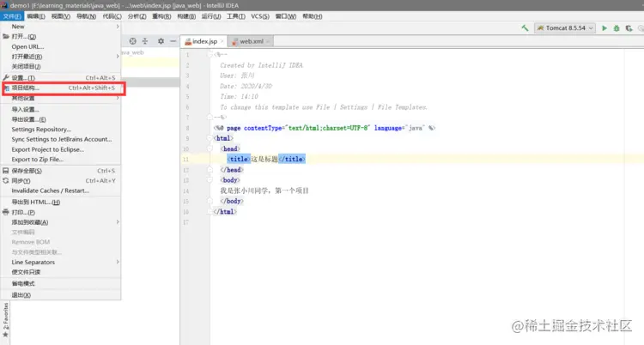
Task: Open the 运行 menu
Action: 211,16
